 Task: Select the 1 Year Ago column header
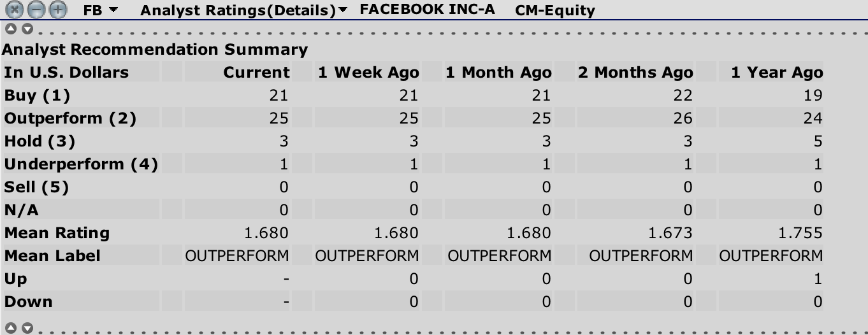point(777,72)
